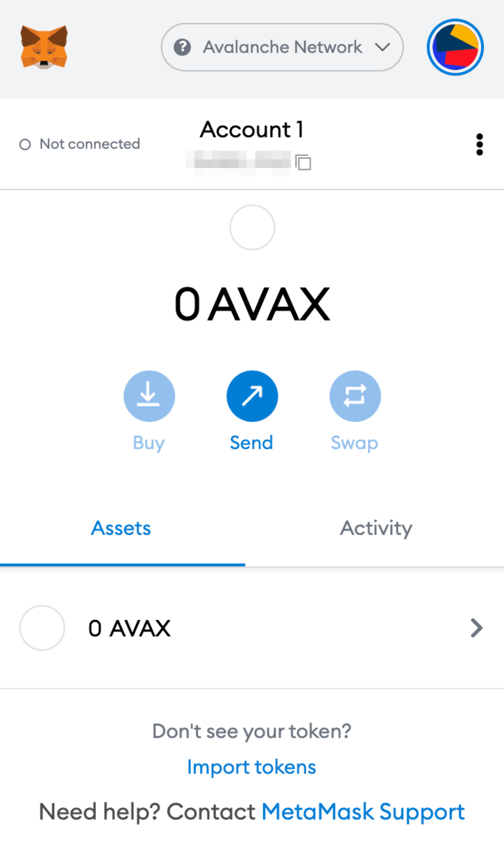Image resolution: width=504 pixels, height=851 pixels.
Task: Switch to the Assets tab
Action: [x=121, y=528]
